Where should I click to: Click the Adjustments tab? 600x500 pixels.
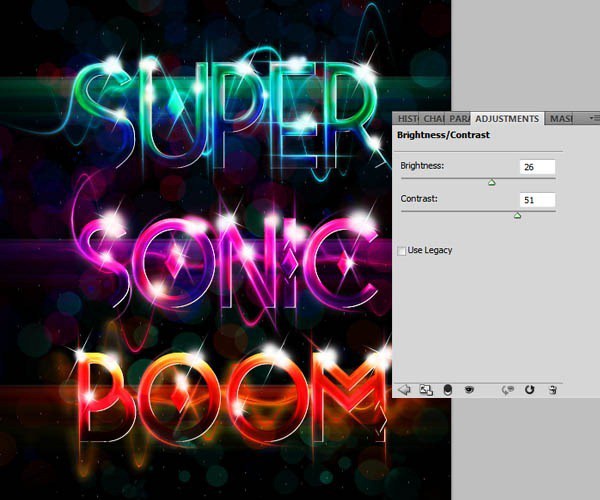507,119
